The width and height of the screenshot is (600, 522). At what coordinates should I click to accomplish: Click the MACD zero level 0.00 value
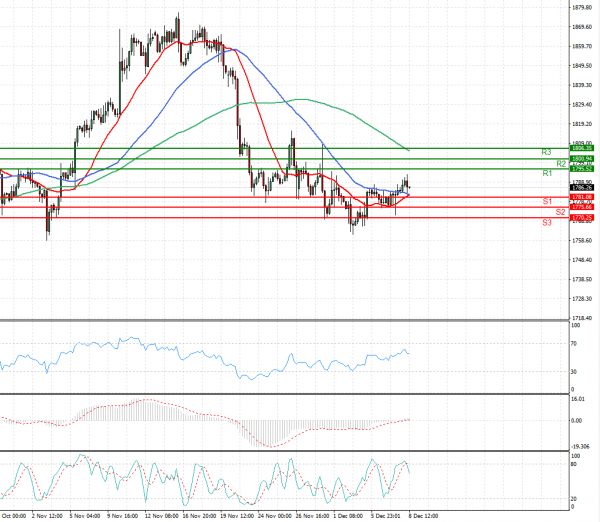coord(577,421)
